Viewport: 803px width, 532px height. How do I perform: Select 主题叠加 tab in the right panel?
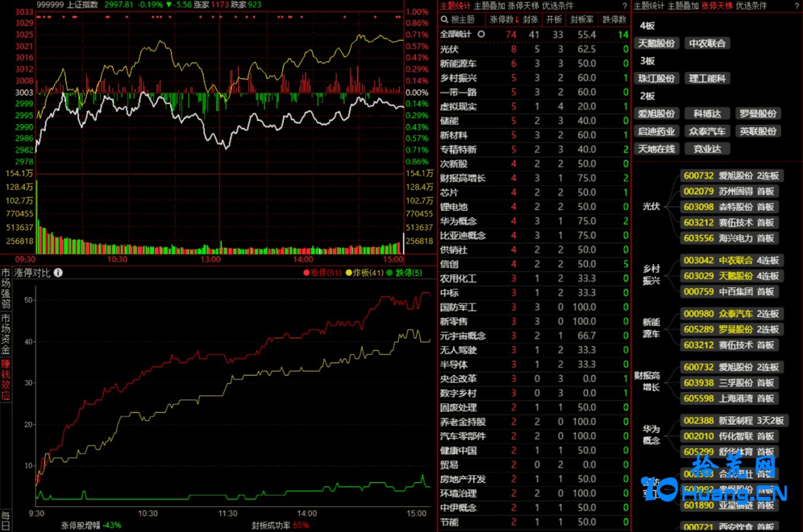click(x=683, y=6)
